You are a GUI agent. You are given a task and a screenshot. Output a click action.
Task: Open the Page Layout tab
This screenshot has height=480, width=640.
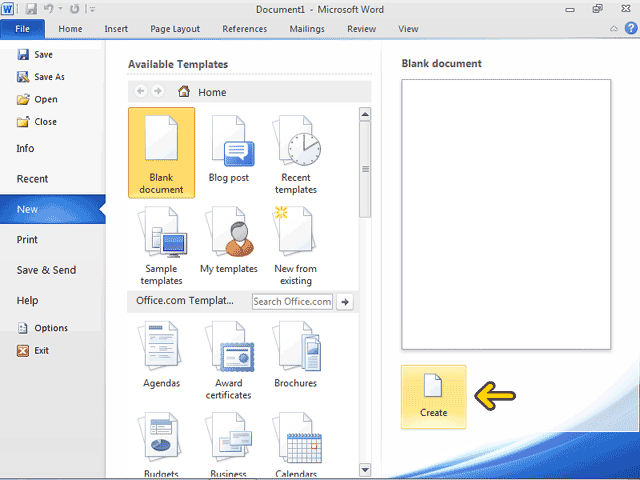[x=175, y=29]
